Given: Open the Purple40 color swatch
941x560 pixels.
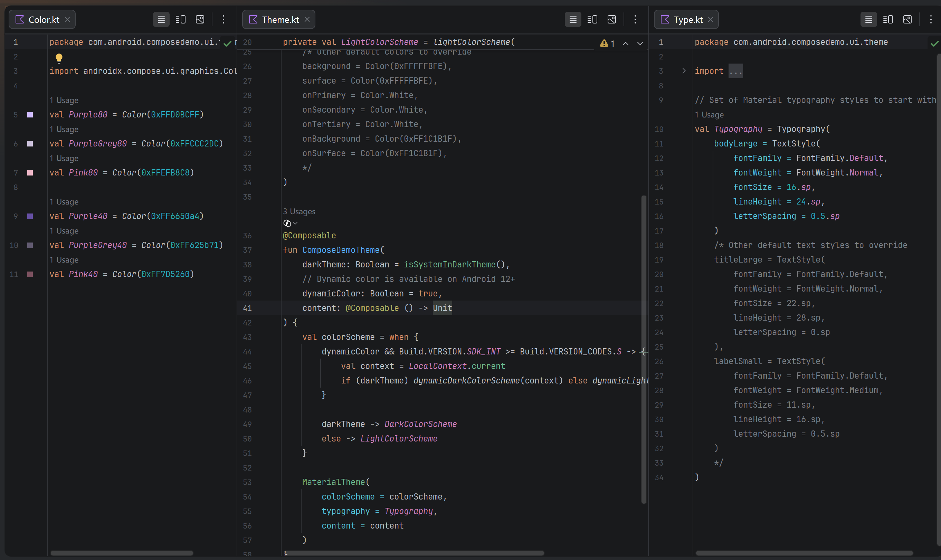Looking at the screenshot, I should 30,216.
